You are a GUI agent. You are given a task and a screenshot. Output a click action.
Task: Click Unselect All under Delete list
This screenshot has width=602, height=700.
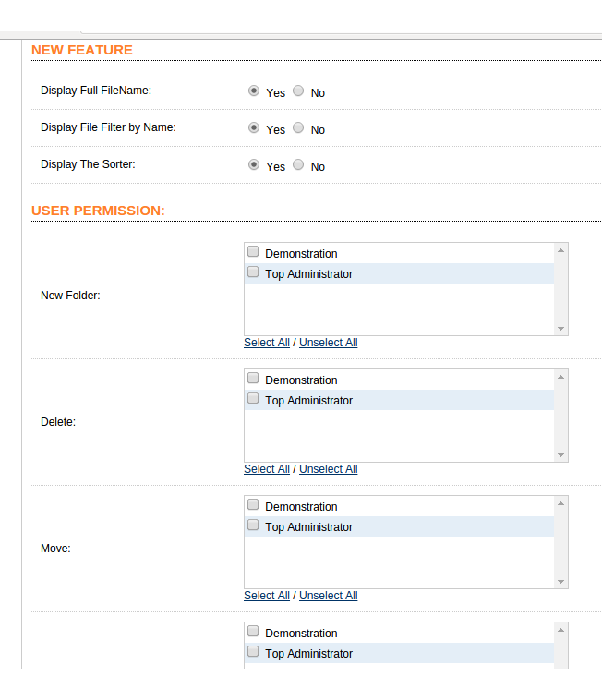click(x=329, y=469)
